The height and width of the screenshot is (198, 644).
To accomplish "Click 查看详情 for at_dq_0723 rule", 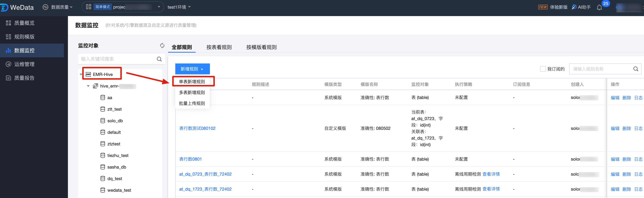I will (491, 174).
